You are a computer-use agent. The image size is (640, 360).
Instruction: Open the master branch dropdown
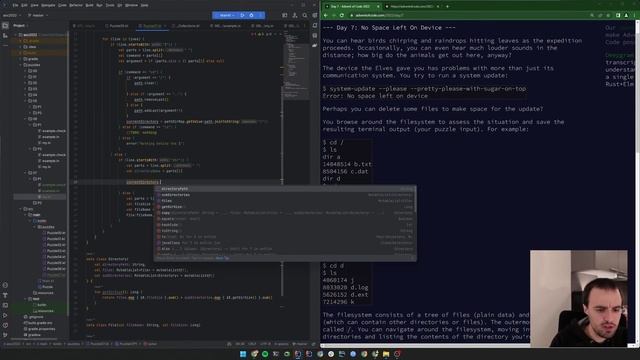[x=38, y=16]
